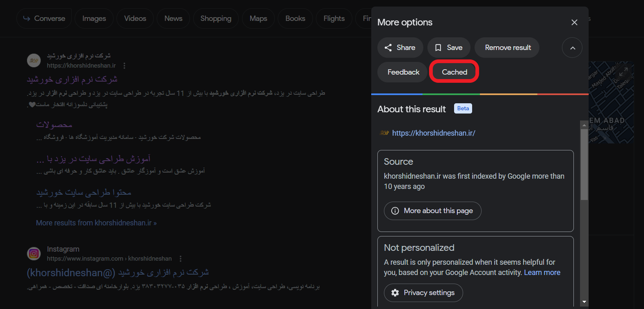
Task: Click the Share button
Action: click(x=400, y=48)
